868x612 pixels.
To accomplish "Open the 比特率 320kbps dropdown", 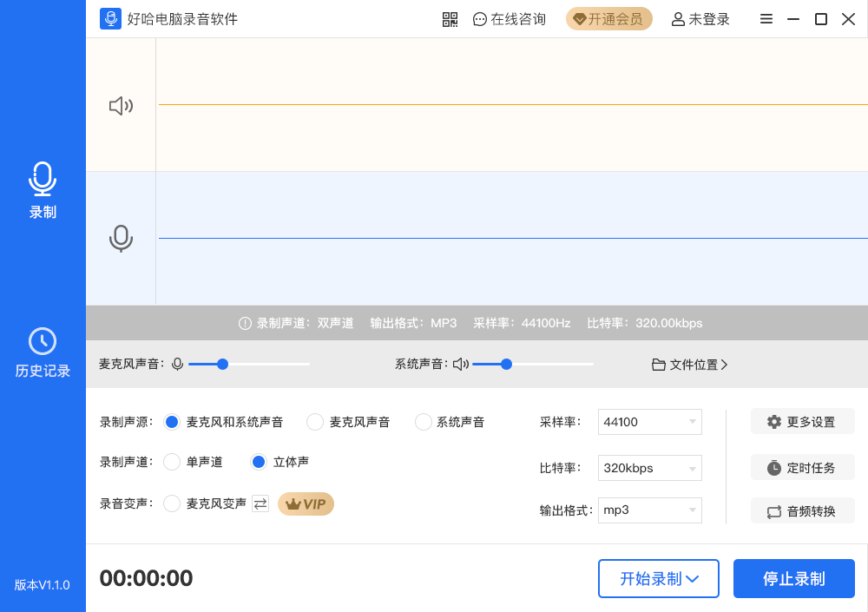I will pyautogui.click(x=649, y=467).
